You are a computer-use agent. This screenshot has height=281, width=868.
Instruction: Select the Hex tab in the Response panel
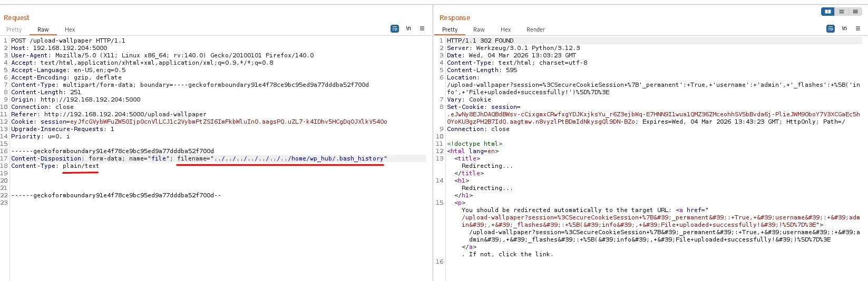[x=506, y=29]
